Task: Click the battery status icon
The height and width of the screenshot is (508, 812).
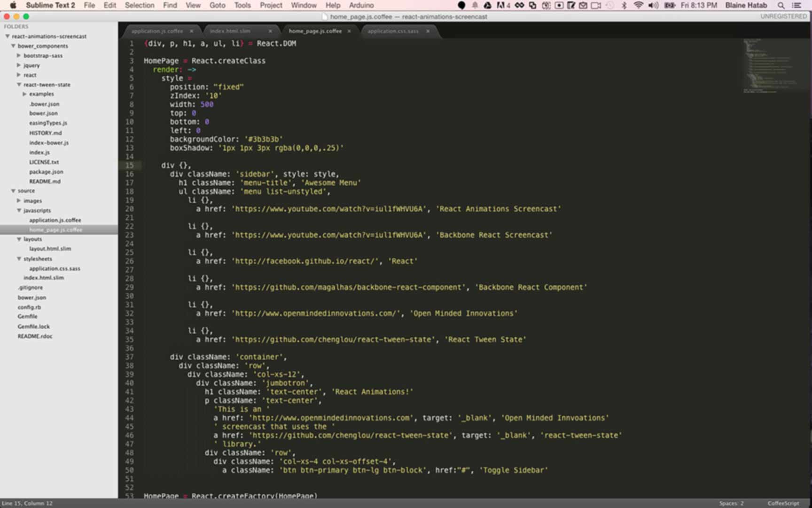Action: [670, 5]
